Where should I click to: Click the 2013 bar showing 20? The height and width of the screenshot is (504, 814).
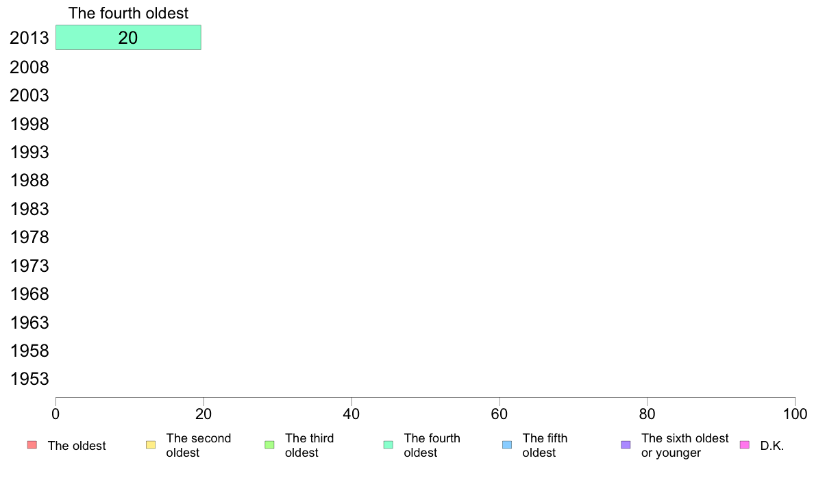(128, 38)
